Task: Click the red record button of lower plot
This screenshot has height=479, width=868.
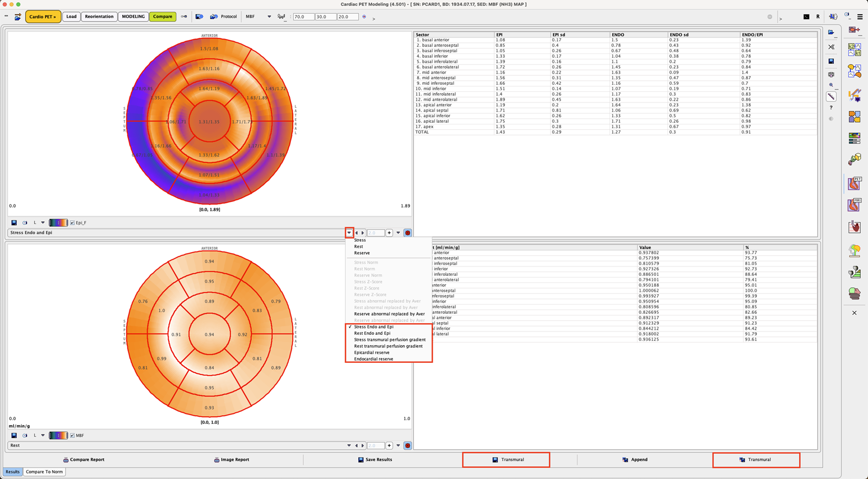Action: click(x=408, y=445)
